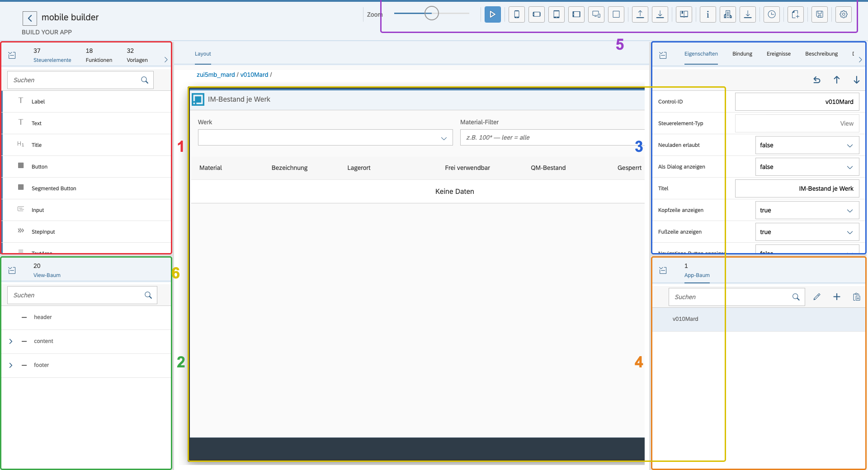The width and height of the screenshot is (868, 470).
Task: Switch to the Vorlagen tab
Action: 137,55
